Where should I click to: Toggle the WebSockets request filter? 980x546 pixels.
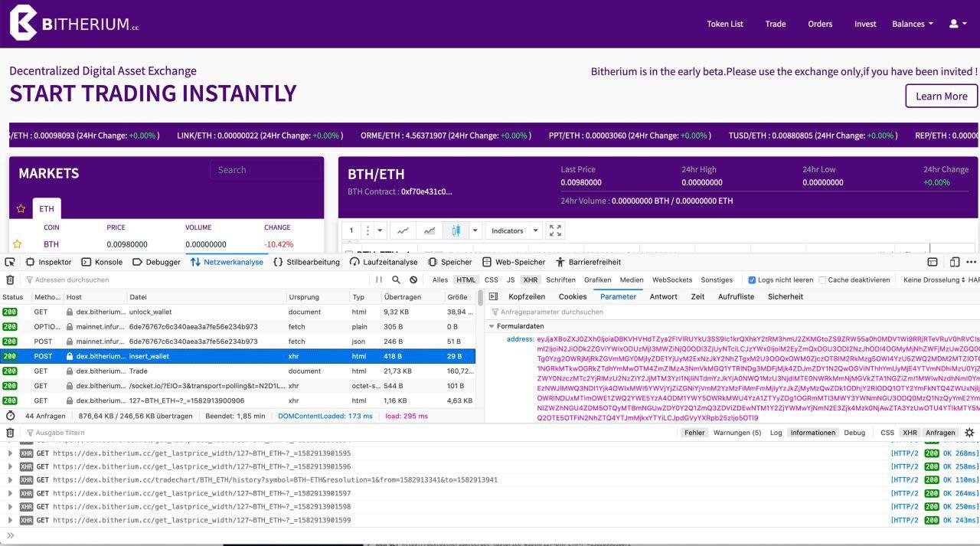coord(671,280)
